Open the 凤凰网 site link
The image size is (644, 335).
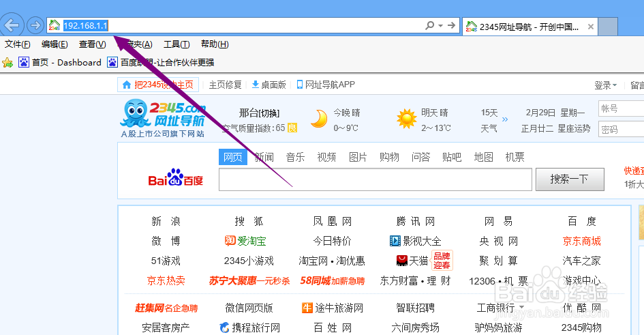coord(333,222)
